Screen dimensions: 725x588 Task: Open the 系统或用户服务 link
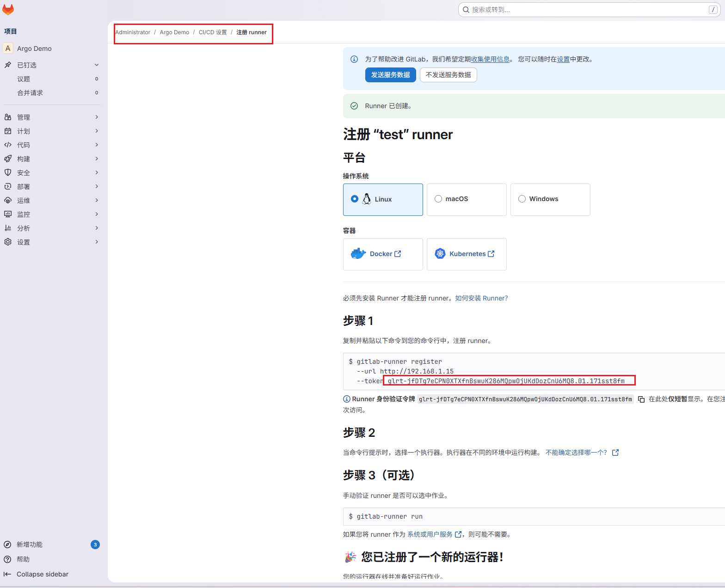tap(430, 534)
